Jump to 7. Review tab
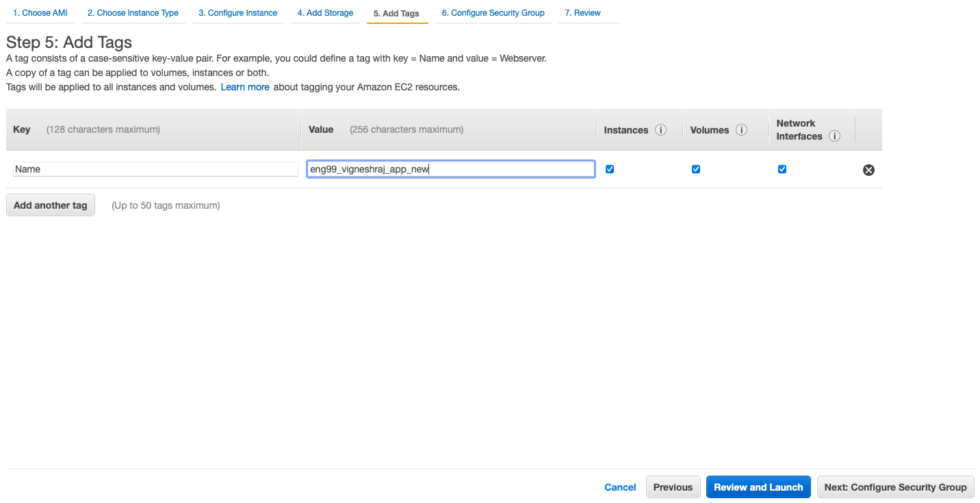 coord(583,13)
